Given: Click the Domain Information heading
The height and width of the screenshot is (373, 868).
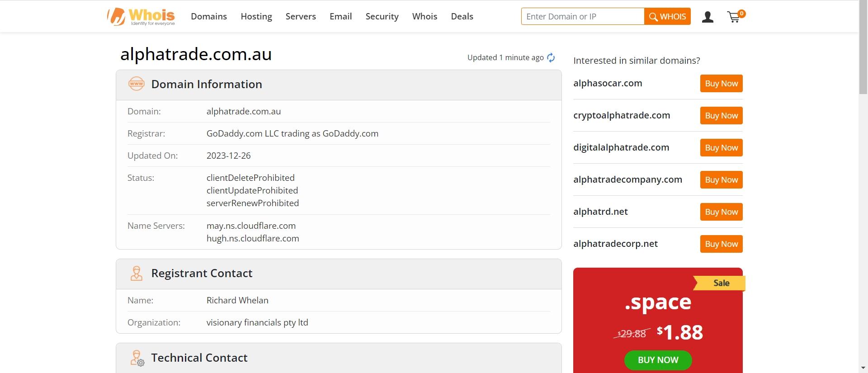Looking at the screenshot, I should tap(207, 84).
